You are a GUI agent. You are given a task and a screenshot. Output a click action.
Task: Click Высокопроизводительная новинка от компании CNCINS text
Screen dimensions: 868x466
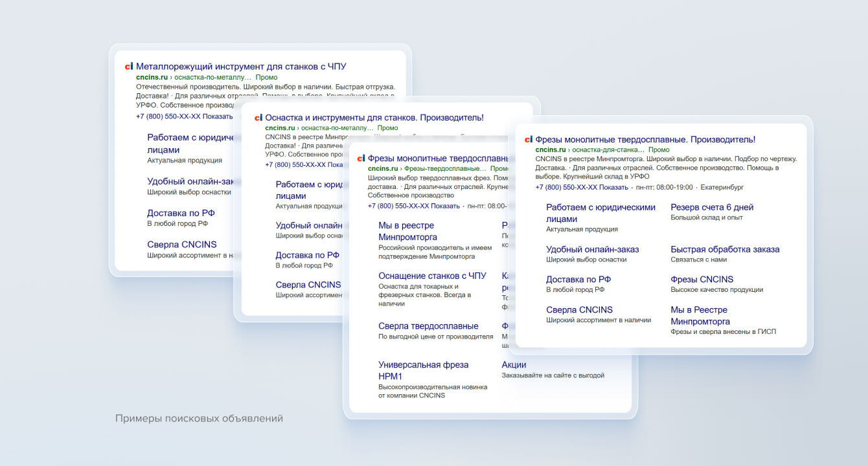point(433,391)
